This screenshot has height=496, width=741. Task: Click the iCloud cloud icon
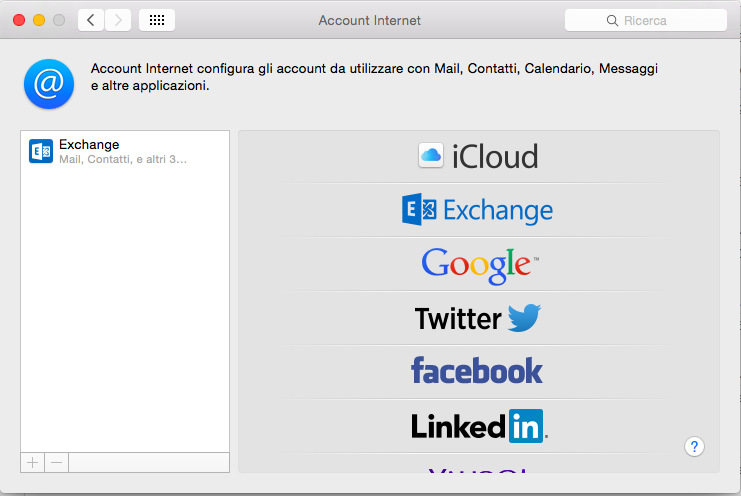(430, 155)
